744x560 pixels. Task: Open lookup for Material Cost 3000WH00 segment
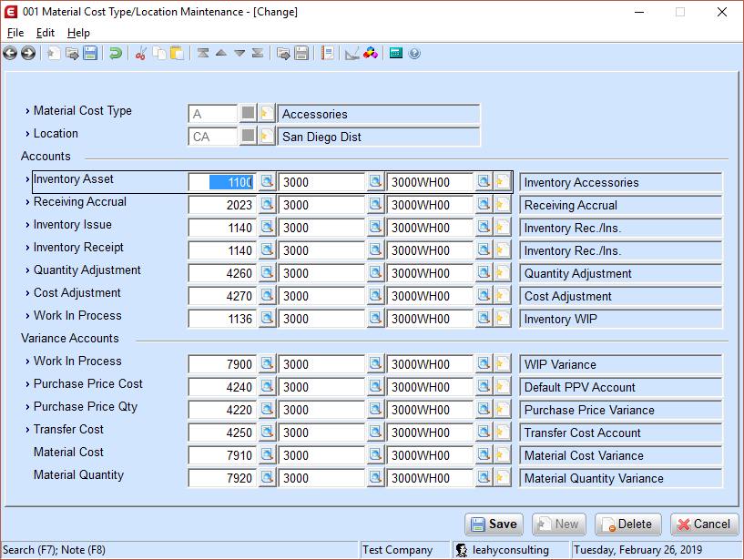point(484,455)
